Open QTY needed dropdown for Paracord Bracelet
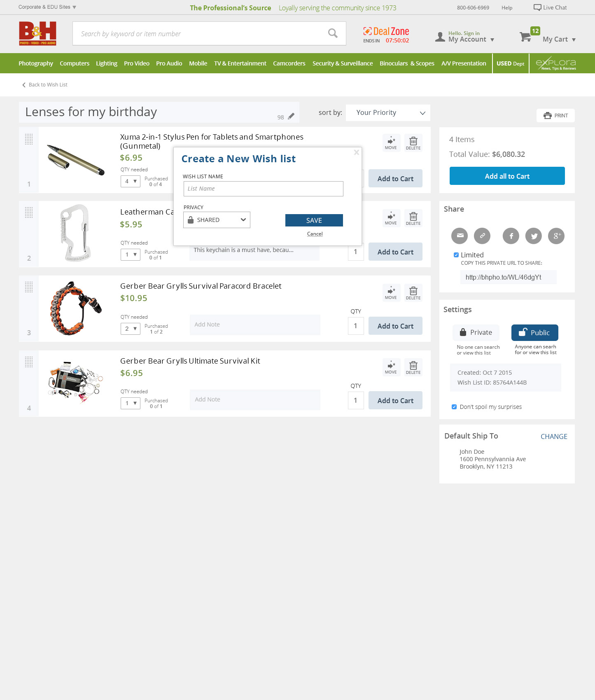The height and width of the screenshot is (700, 595). [x=131, y=329]
